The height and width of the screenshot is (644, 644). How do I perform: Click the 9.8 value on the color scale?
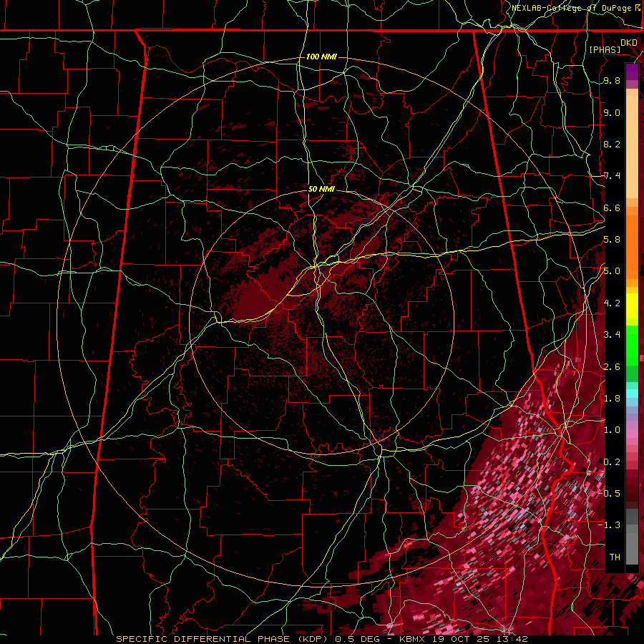coord(612,80)
